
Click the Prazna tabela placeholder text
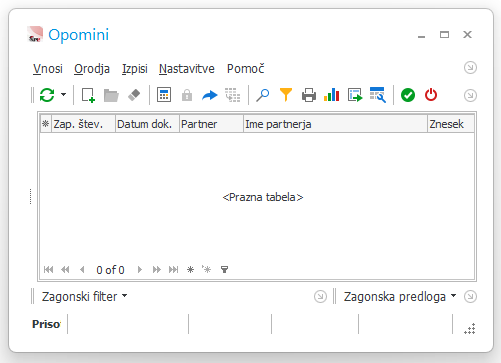[x=263, y=197]
